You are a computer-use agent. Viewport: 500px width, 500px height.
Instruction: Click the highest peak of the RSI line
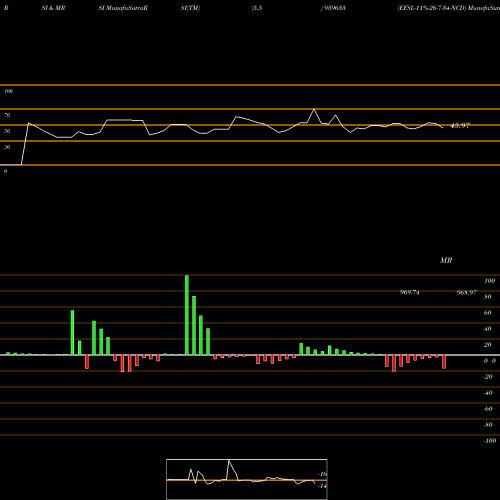(x=314, y=109)
